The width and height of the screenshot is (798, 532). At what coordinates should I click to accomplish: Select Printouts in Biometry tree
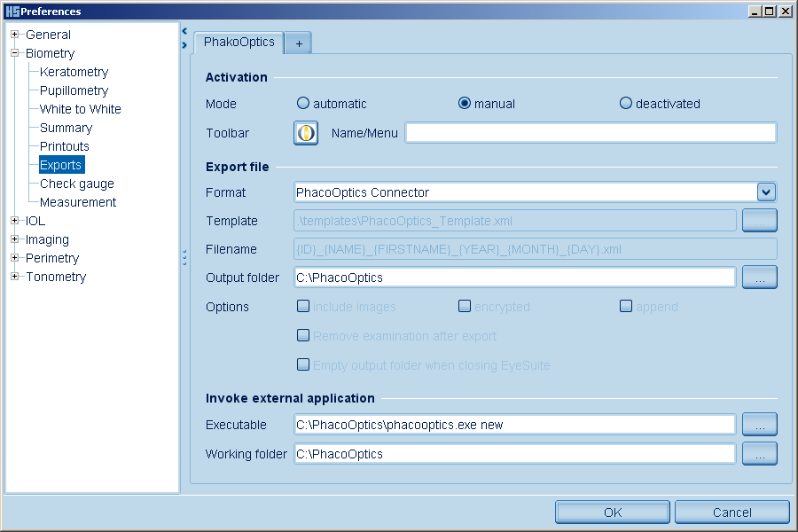click(x=64, y=146)
